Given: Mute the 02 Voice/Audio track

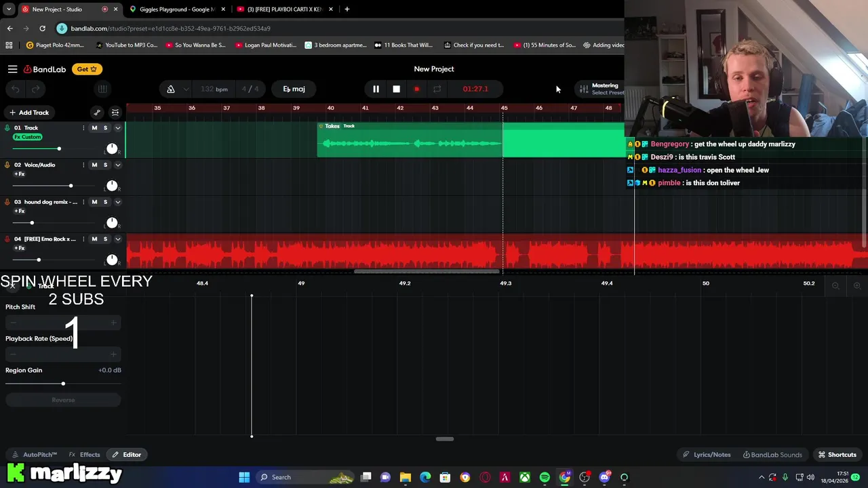Looking at the screenshot, I should [94, 165].
